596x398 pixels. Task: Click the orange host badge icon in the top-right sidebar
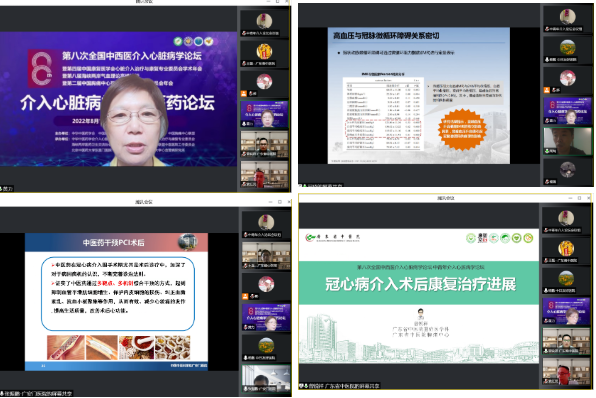coord(547,90)
